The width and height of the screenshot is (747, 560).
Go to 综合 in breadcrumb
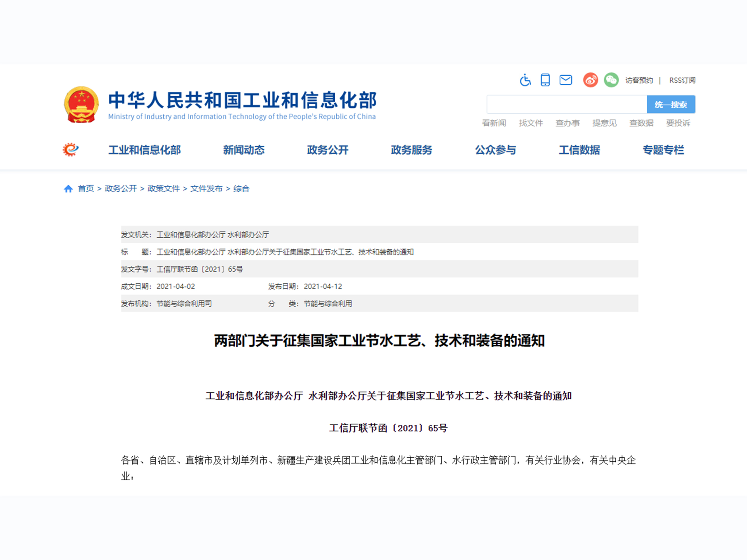(241, 188)
